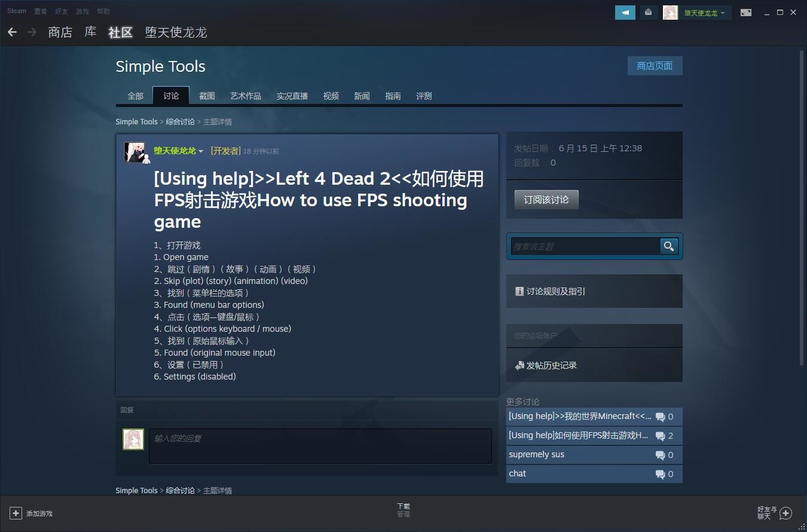Click the magnifier icon to search the topic

668,246
